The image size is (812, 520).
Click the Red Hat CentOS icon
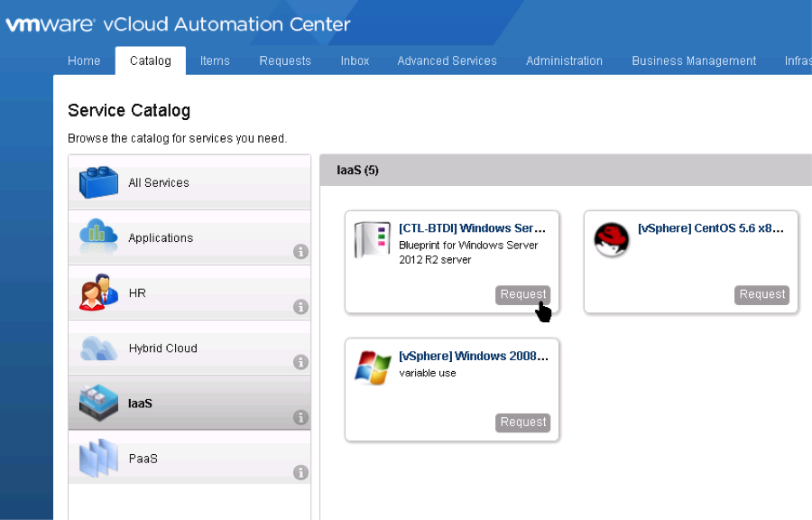click(612, 240)
